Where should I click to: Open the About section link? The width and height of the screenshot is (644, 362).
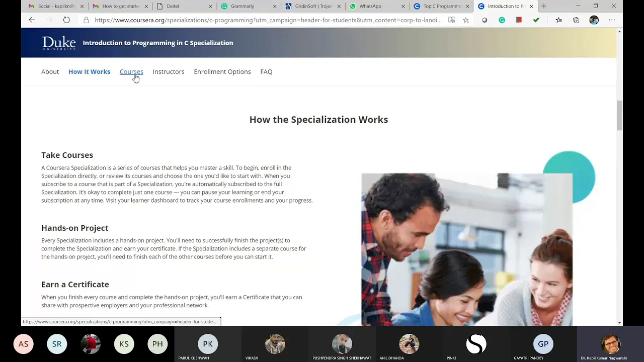(50, 71)
